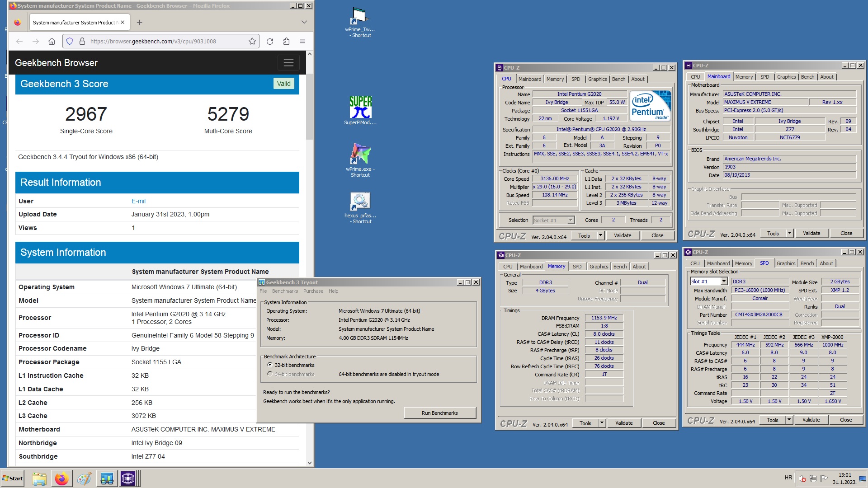Click the Valid badge on score header
The width and height of the screenshot is (868, 488).
(284, 84)
